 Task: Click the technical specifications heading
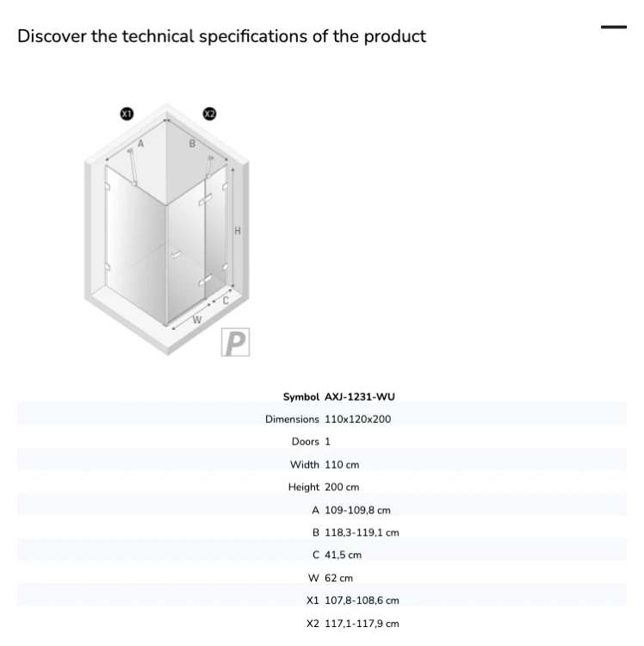pos(221,36)
